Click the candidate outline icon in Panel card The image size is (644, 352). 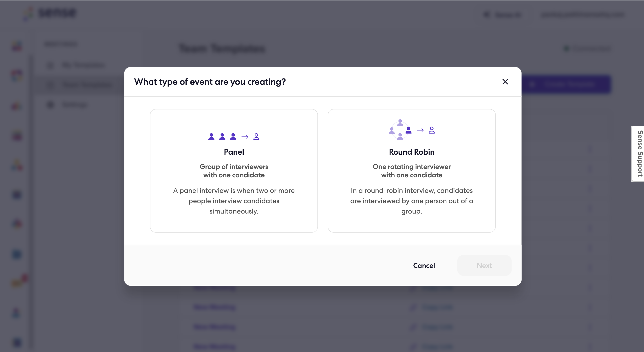point(256,137)
